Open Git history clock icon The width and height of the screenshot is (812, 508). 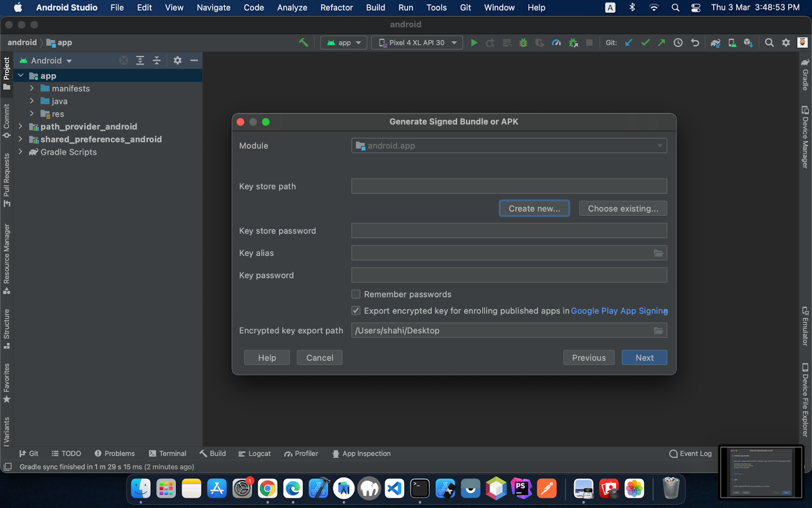point(678,43)
